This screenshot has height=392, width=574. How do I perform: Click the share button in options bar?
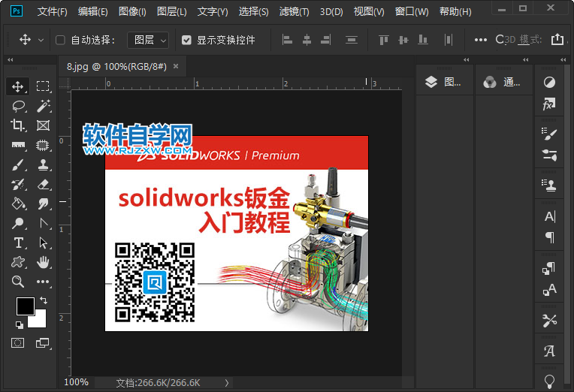tap(557, 39)
